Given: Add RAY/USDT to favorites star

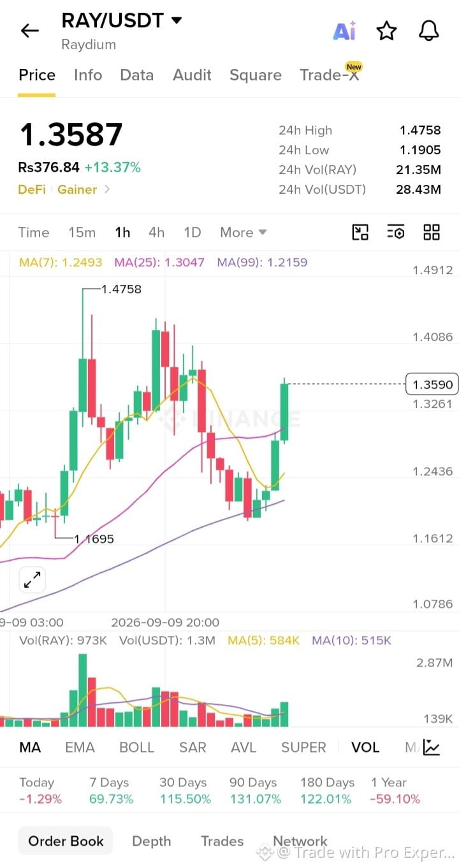Looking at the screenshot, I should tap(386, 31).
